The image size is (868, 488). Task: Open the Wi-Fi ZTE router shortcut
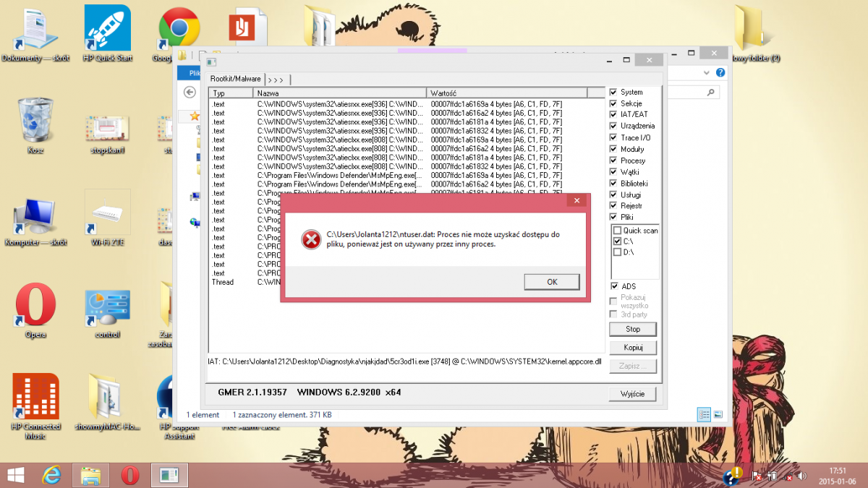pos(108,218)
